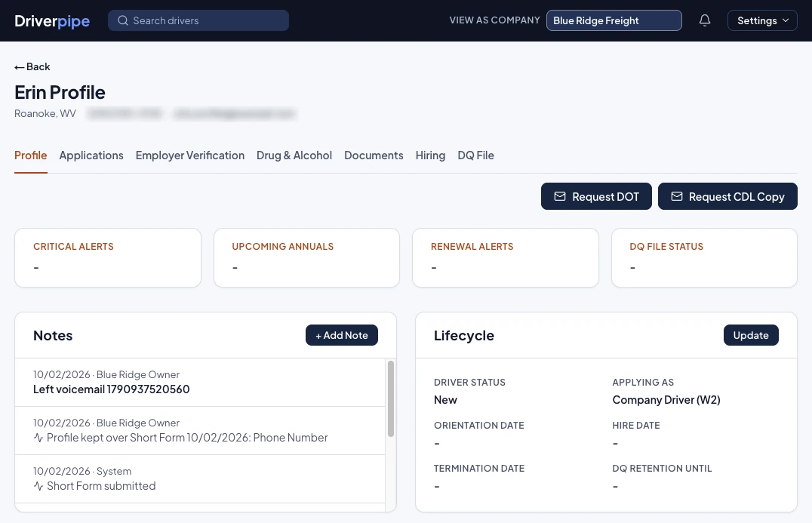This screenshot has width=812, height=523.
Task: Click the Company Driver (W2) value
Action: click(x=666, y=400)
